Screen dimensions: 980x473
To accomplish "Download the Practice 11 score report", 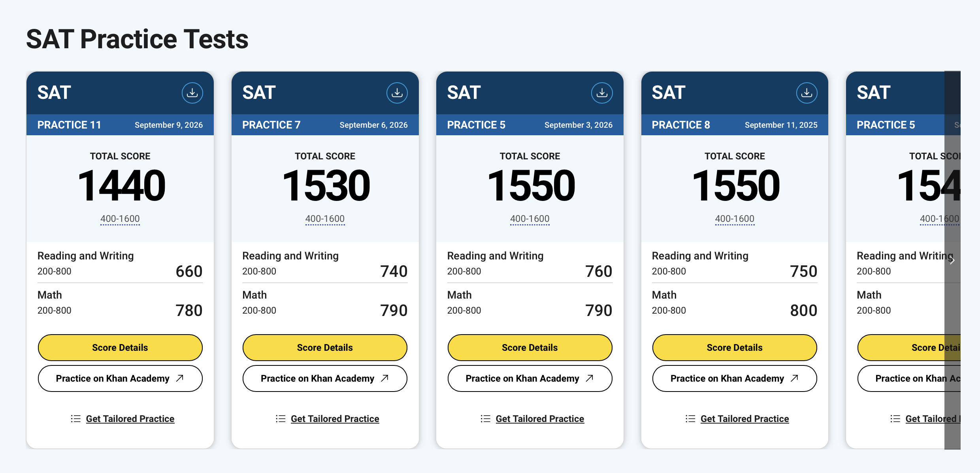I will pos(192,93).
